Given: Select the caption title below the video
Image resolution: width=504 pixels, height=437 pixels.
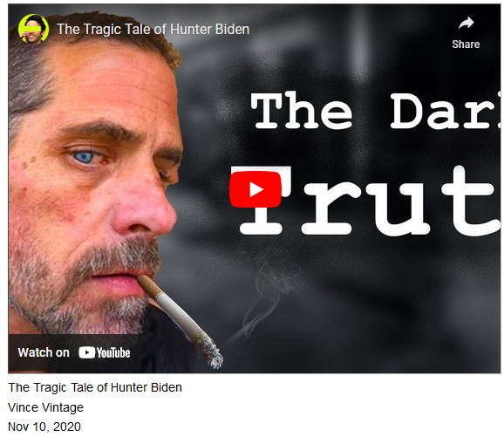Looking at the screenshot, I should tap(95, 387).
